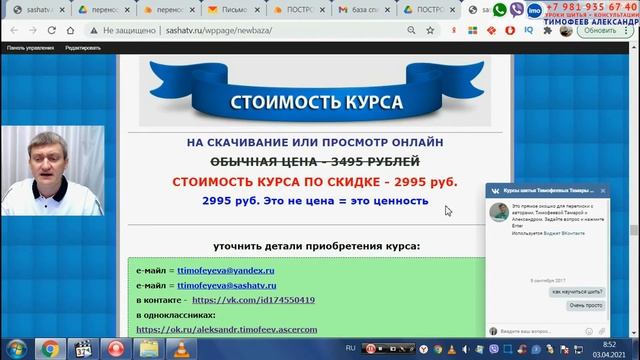Screen dimensions: 640x360
Task: Open 'Панель управления' in the admin bar
Action: (x=30, y=48)
